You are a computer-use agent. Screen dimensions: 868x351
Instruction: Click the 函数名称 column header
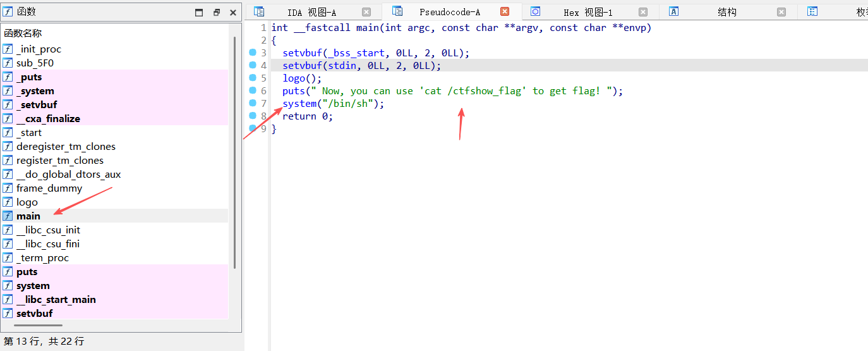23,33
